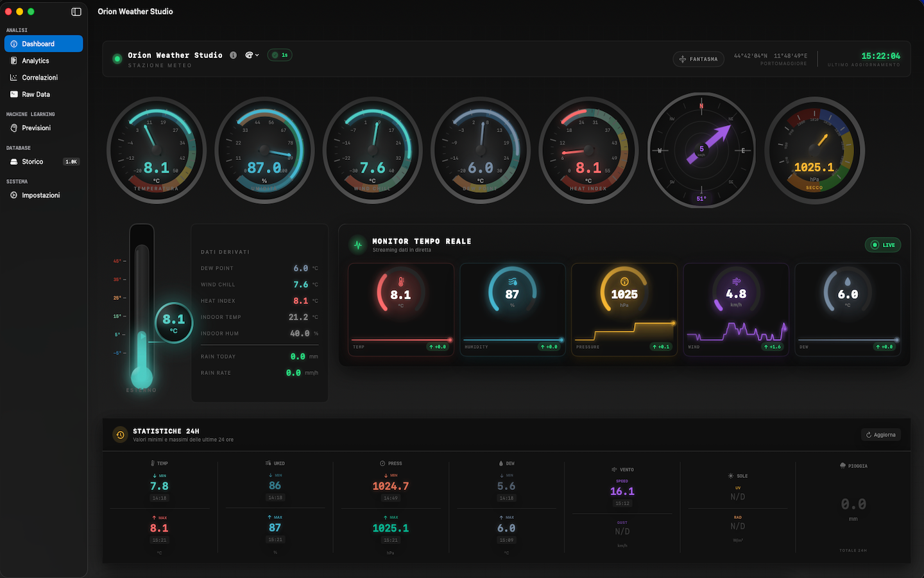Click the pressure gauge icon showing 1025
Screen dimensions: 924x578
tap(624, 281)
